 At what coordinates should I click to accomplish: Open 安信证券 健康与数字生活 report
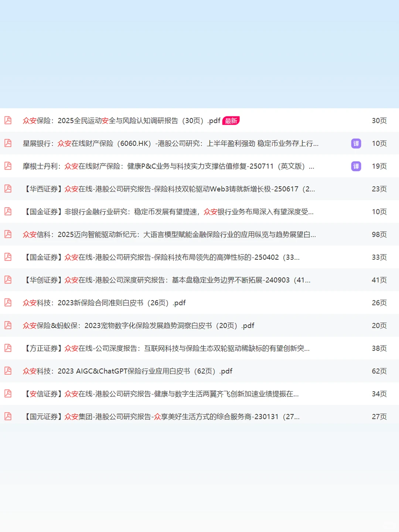(161, 394)
